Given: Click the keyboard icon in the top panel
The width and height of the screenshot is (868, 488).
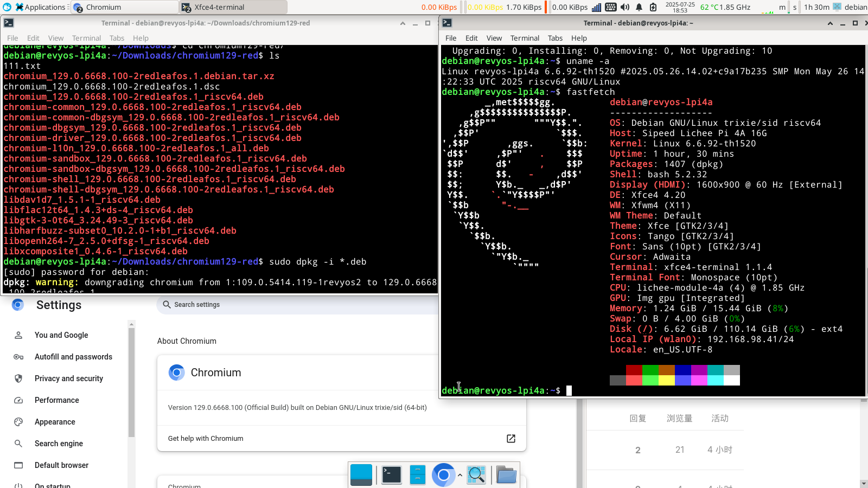Looking at the screenshot, I should (610, 7).
